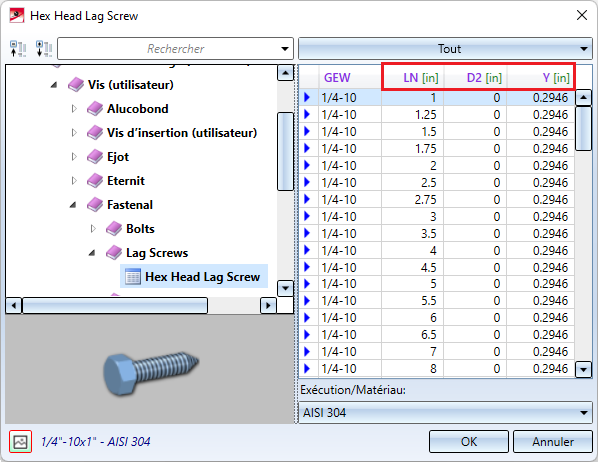Select the Eternit catalog book icon
598x462 pixels.
[x=95, y=181]
